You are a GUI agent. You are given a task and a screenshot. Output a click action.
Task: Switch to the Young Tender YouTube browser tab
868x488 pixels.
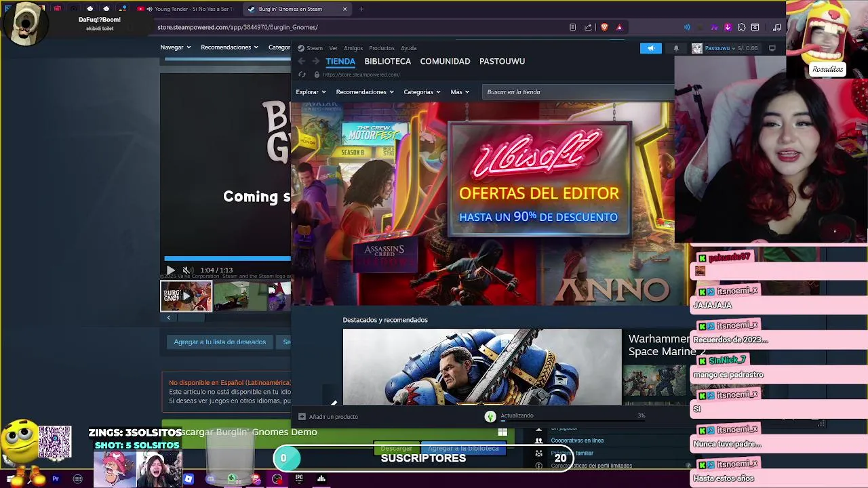pos(187,9)
